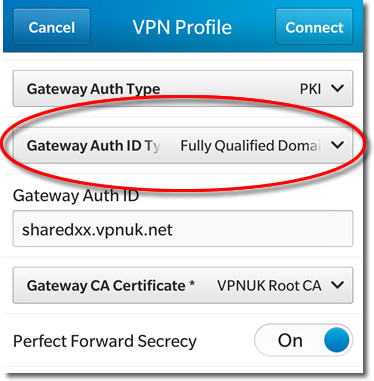The height and width of the screenshot is (381, 374).
Task: Tap the Perfect Forward Secrecy label
Action: coord(105,341)
